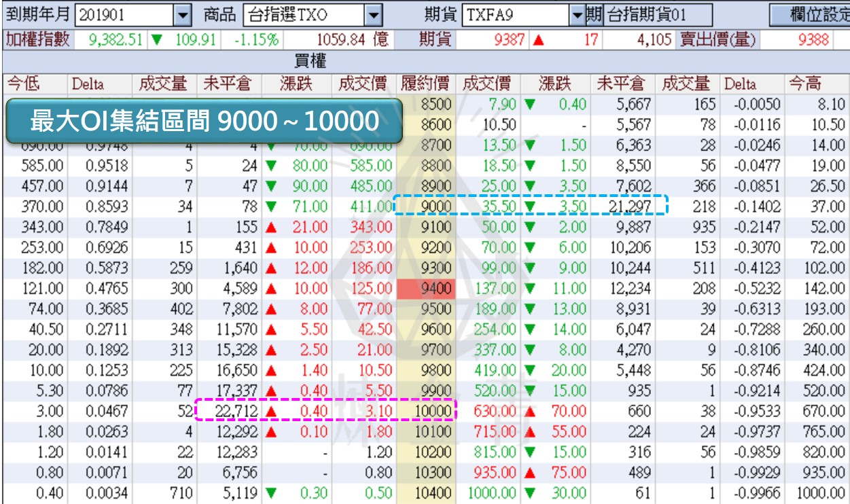Click the ask price 9388

pyautogui.click(x=813, y=40)
